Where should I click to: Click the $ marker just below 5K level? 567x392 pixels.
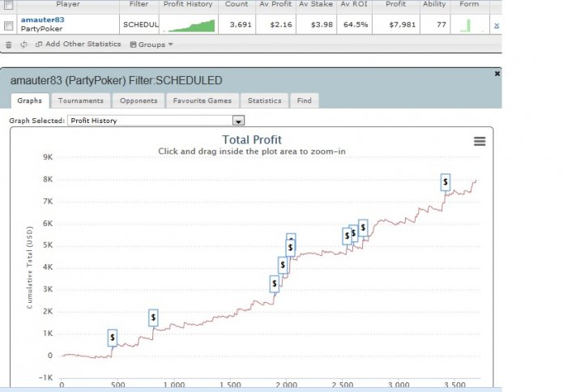(x=290, y=248)
